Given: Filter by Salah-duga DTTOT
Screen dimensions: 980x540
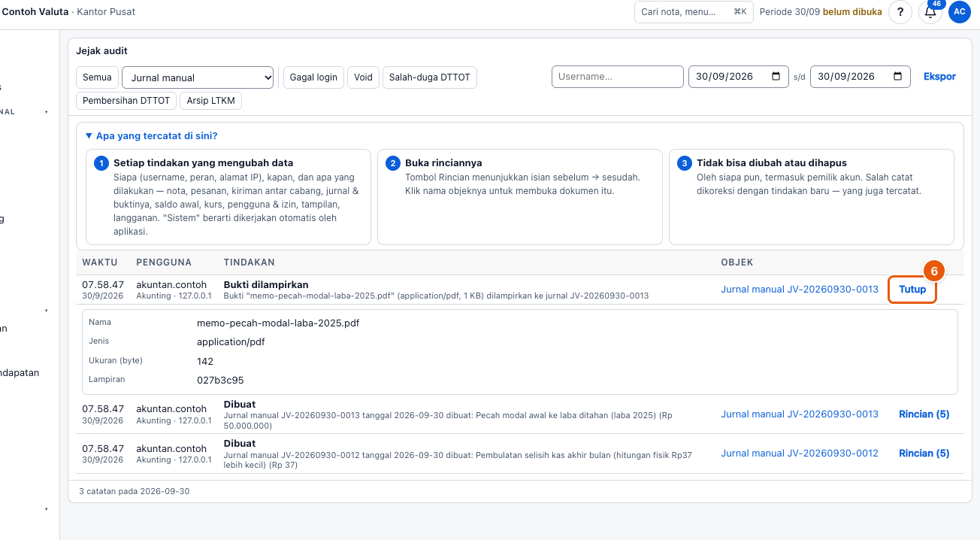Looking at the screenshot, I should tap(429, 77).
